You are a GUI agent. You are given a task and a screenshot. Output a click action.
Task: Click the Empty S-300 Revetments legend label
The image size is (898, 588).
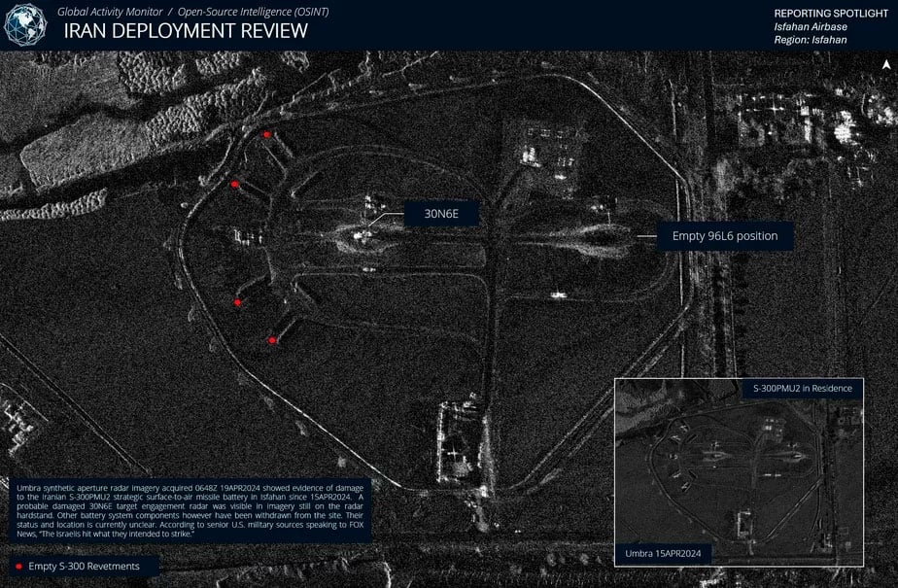[84, 566]
